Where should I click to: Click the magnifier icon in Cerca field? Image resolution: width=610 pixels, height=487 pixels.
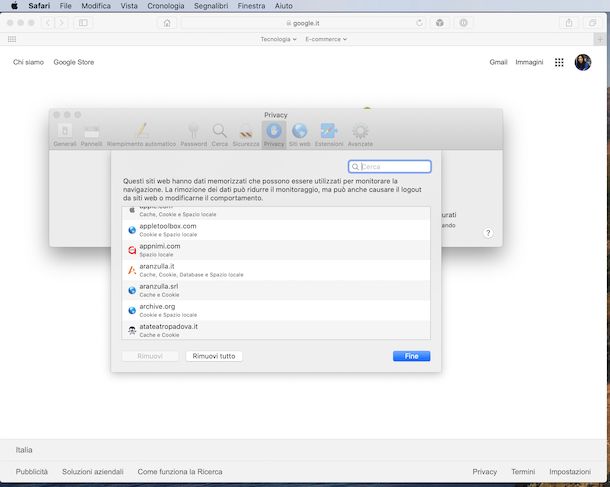pyautogui.click(x=355, y=166)
